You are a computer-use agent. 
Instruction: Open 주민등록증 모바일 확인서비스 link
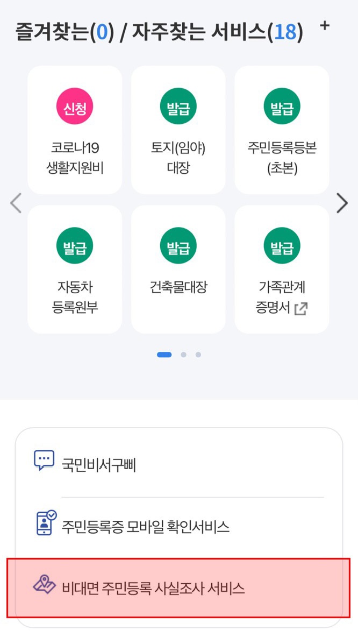point(146,526)
